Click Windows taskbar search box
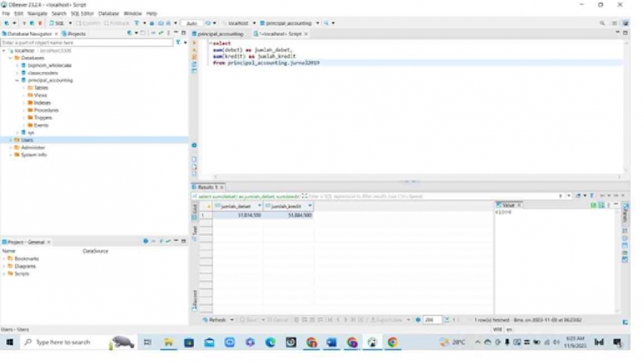Image resolution: width=644 pixels, height=362 pixels. coord(78,342)
